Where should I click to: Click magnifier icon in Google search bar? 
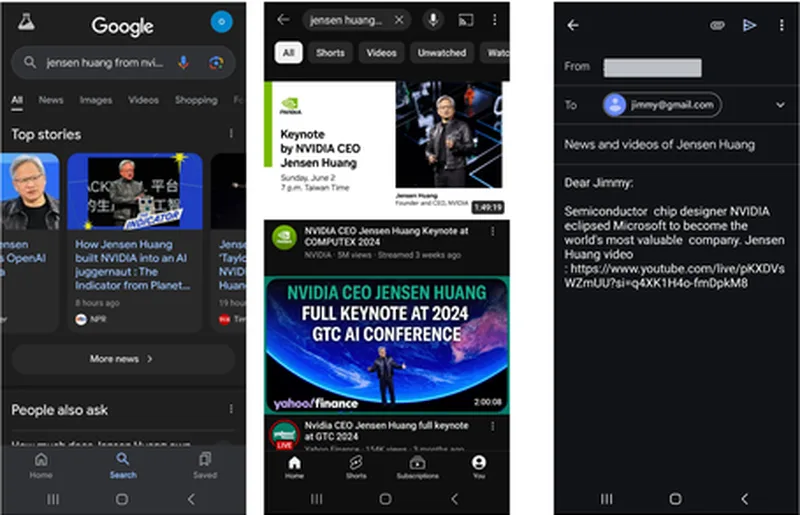tap(30, 62)
